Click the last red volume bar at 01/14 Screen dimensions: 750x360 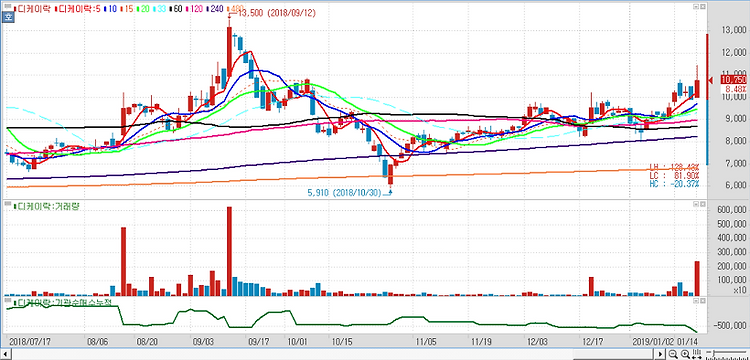click(697, 278)
